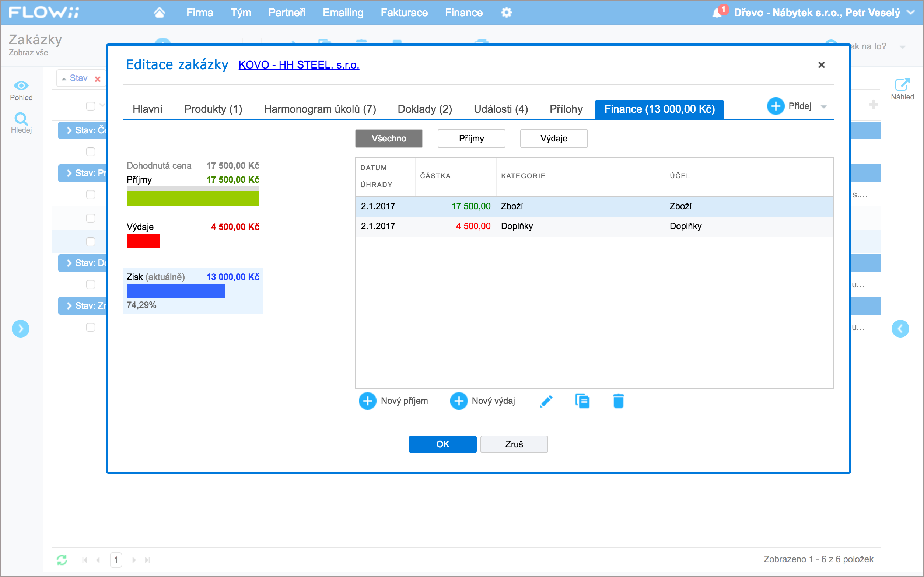The height and width of the screenshot is (577, 924).
Task: Check the second row checkbox under Stav: Pr group
Action: (90, 218)
